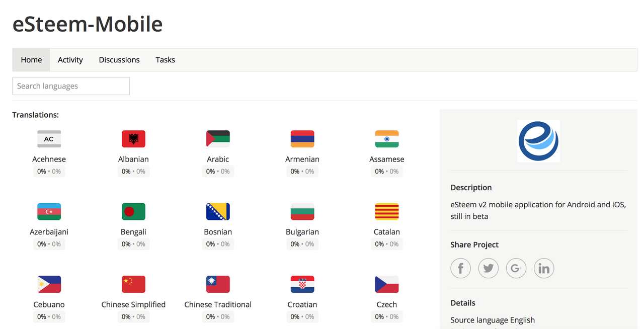Click the Chinese Simplified 0% progress badge

133,317
